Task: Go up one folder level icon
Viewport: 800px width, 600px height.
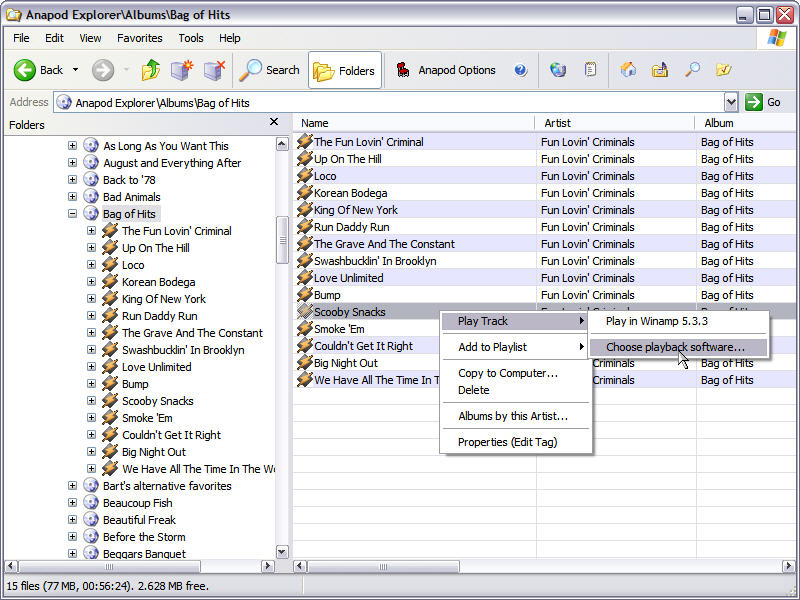Action: click(151, 70)
